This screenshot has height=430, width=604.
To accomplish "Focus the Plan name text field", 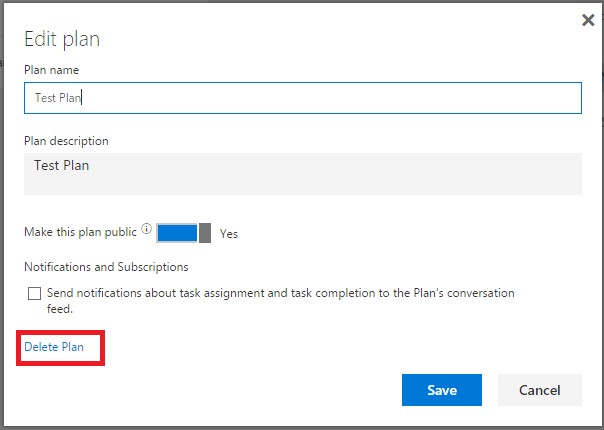I will (x=302, y=98).
